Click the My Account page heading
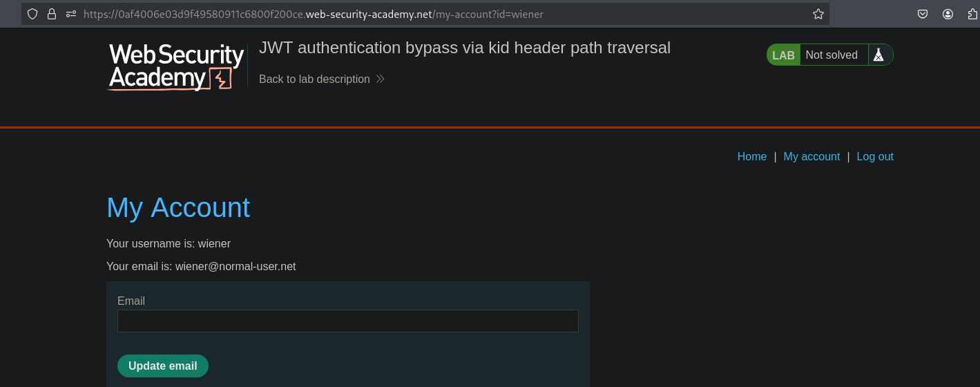Image resolution: width=980 pixels, height=387 pixels. point(178,208)
